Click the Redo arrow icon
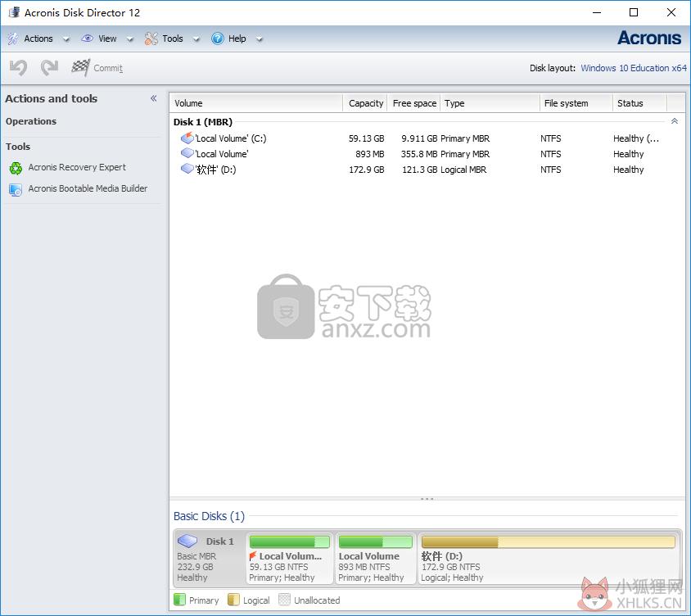Screen dimensions: 691x616 tap(49, 68)
